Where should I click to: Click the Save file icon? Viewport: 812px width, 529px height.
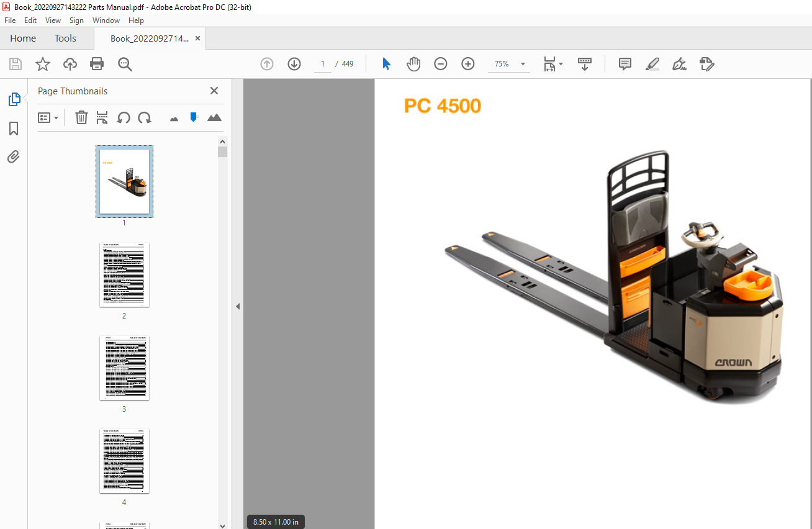tap(16, 64)
